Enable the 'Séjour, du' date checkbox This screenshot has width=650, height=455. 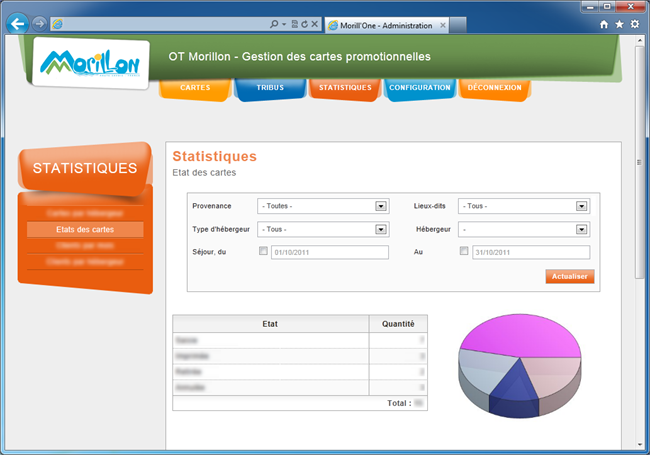point(263,252)
